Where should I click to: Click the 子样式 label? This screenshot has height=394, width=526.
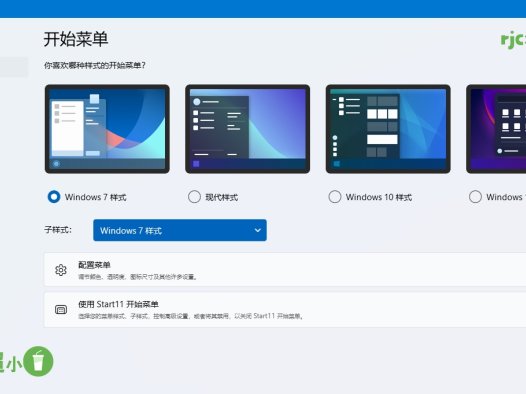[x=58, y=230]
